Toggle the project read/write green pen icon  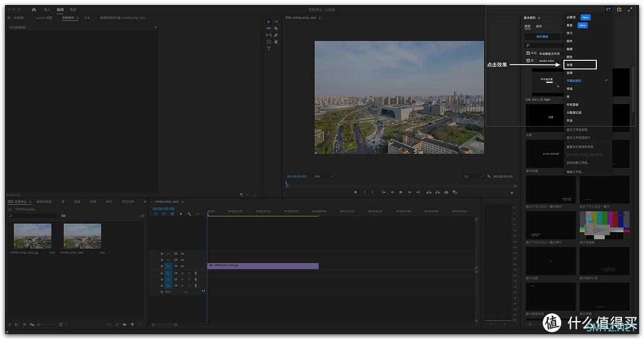10,325
